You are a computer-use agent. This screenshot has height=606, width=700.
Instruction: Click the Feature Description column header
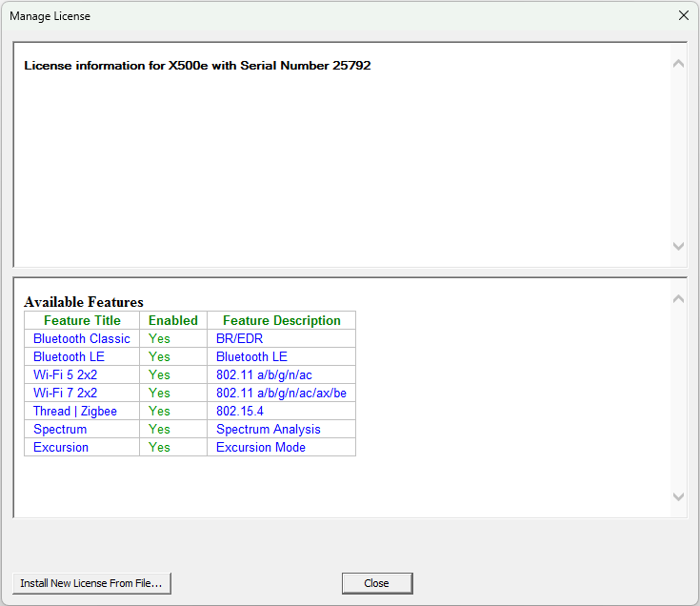[x=282, y=321]
